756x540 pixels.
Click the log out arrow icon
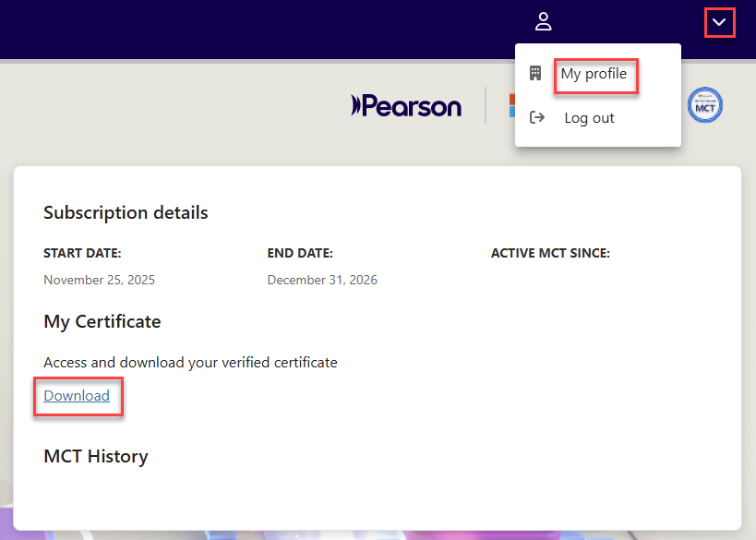535,118
